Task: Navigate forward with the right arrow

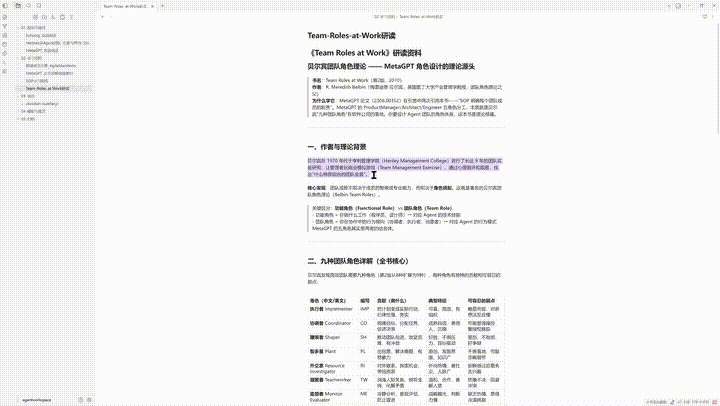Action: (111, 17)
